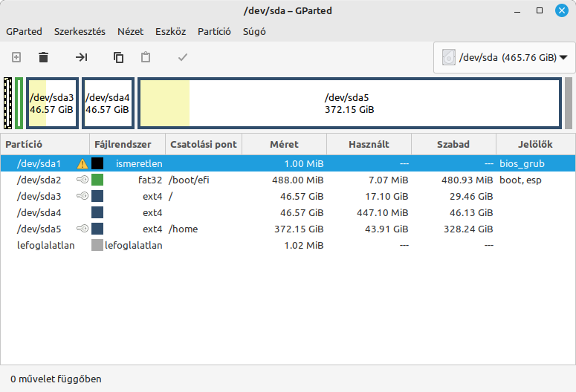Maximize the GParted window
This screenshot has width=576, height=392.
[x=540, y=10]
